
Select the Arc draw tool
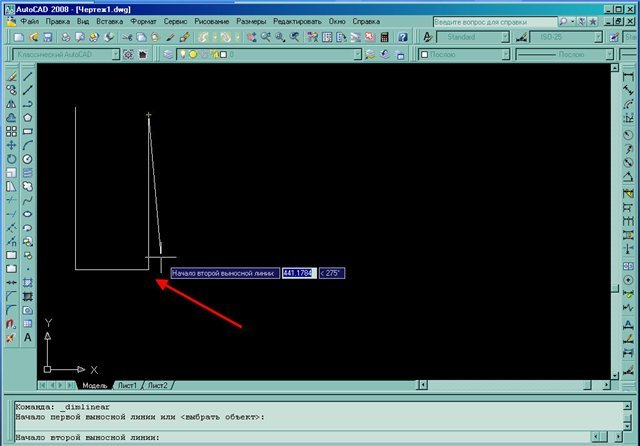click(27, 145)
